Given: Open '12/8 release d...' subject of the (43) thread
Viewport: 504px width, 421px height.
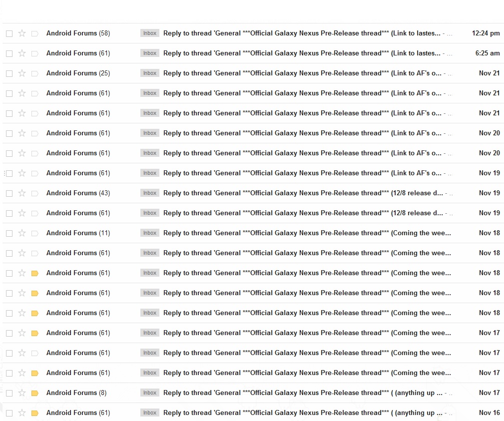Looking at the screenshot, I should click(303, 193).
